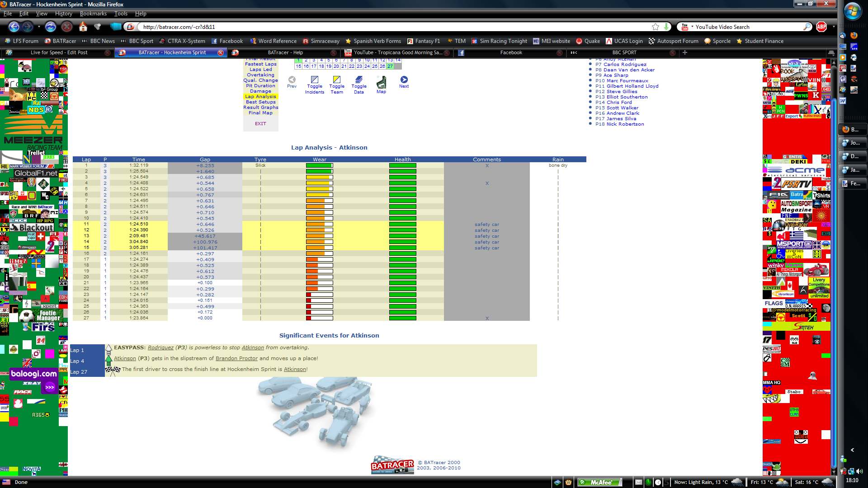The width and height of the screenshot is (868, 488).
Task: Go to Prev driver arrow
Action: coord(292,80)
